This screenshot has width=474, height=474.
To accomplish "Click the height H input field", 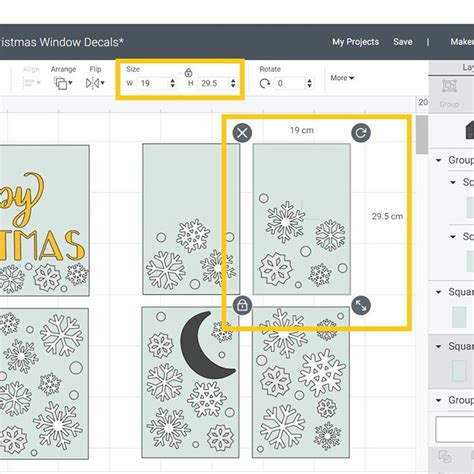I will (x=213, y=83).
